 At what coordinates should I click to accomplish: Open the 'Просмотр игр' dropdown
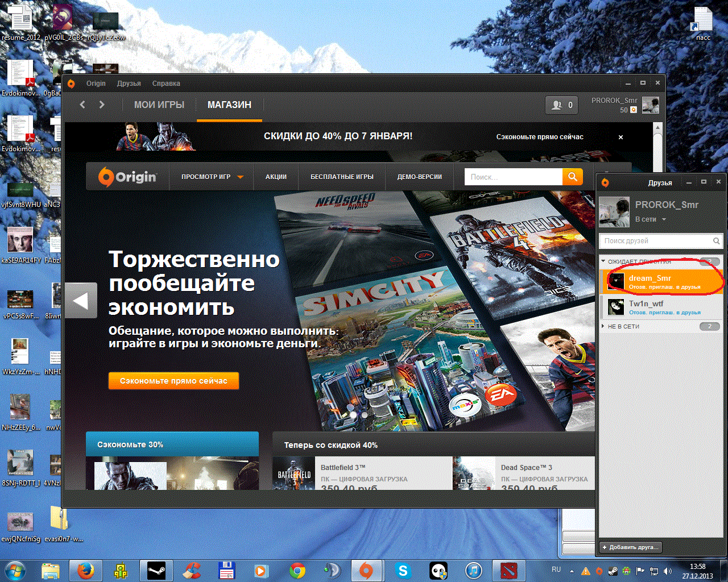(x=212, y=177)
